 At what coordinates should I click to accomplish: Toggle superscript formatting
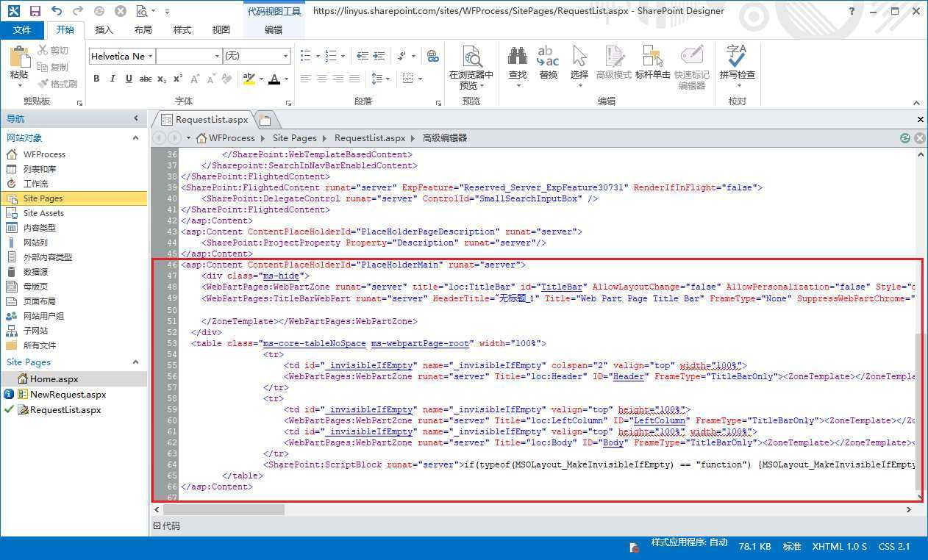178,79
